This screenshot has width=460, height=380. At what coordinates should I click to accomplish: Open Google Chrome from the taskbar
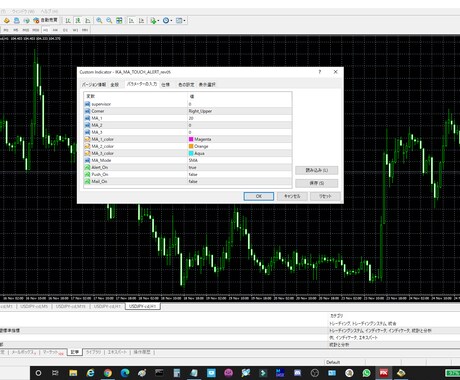(x=108, y=373)
